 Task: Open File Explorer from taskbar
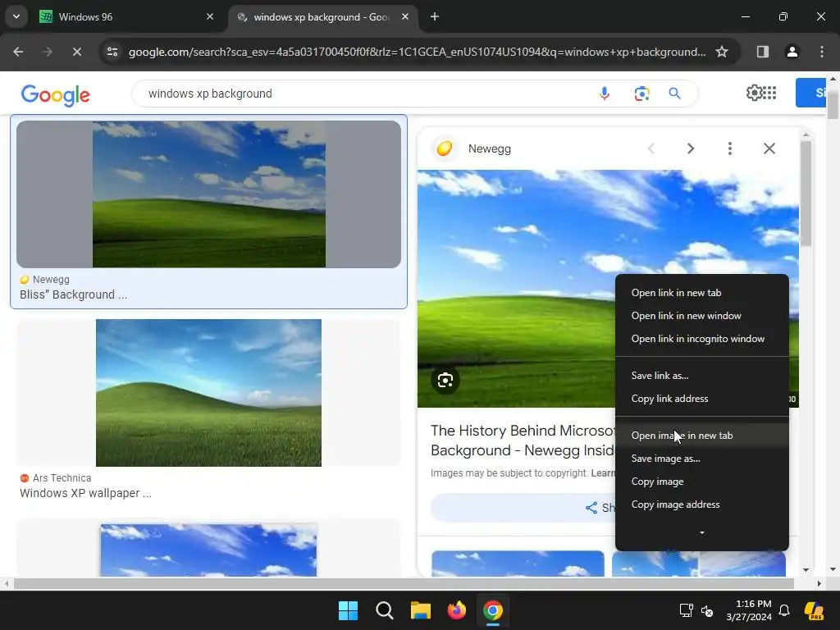tap(421, 610)
